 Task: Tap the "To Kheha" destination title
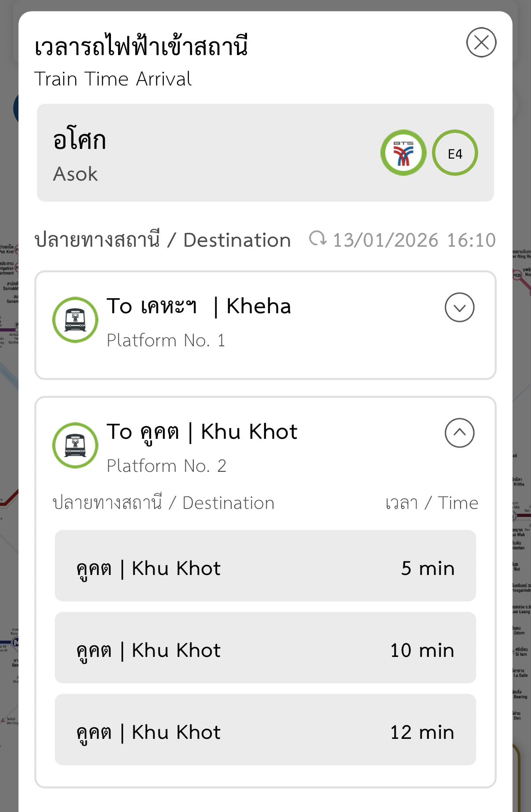(199, 306)
